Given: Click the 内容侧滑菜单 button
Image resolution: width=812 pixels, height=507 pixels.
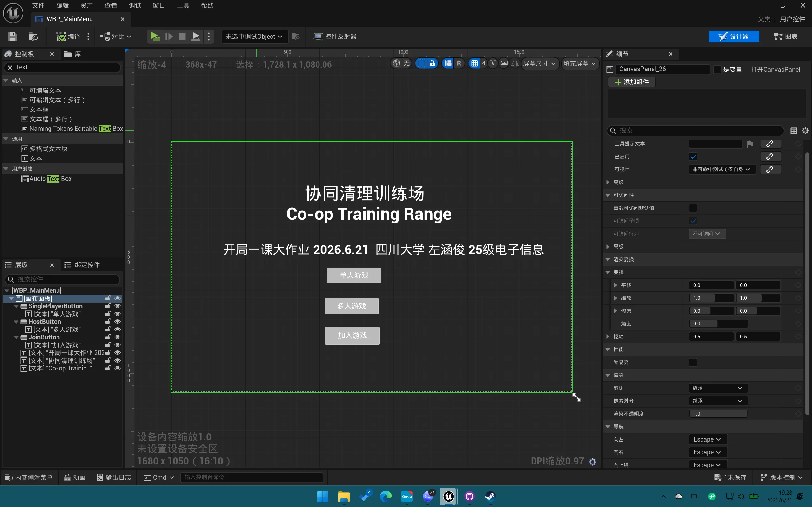Looking at the screenshot, I should tap(30, 477).
